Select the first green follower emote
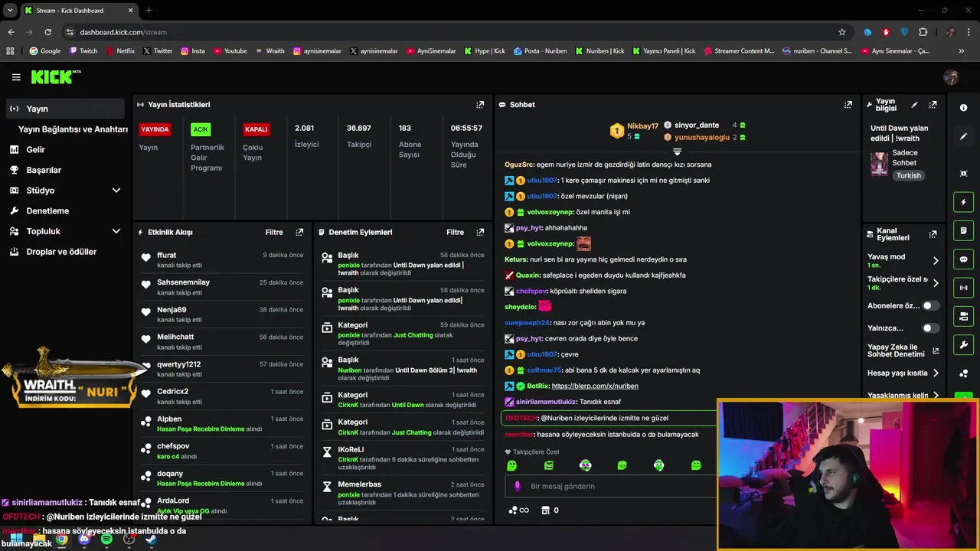This screenshot has height=551, width=980. coord(511,465)
